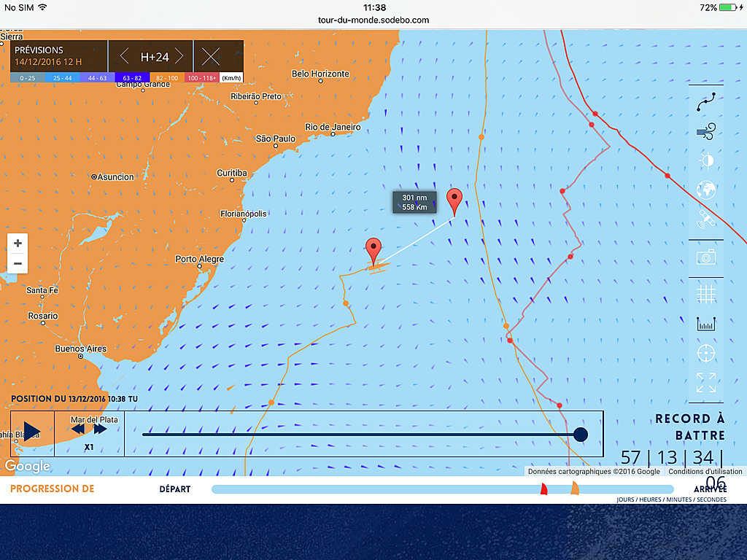The width and height of the screenshot is (747, 560).
Task: Close the Prévisions forecast panel
Action: point(211,57)
